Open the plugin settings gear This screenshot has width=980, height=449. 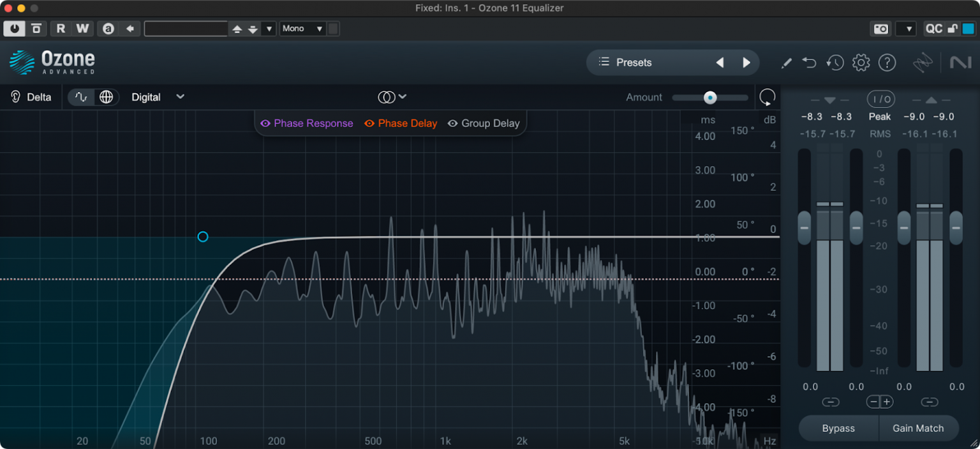point(861,63)
